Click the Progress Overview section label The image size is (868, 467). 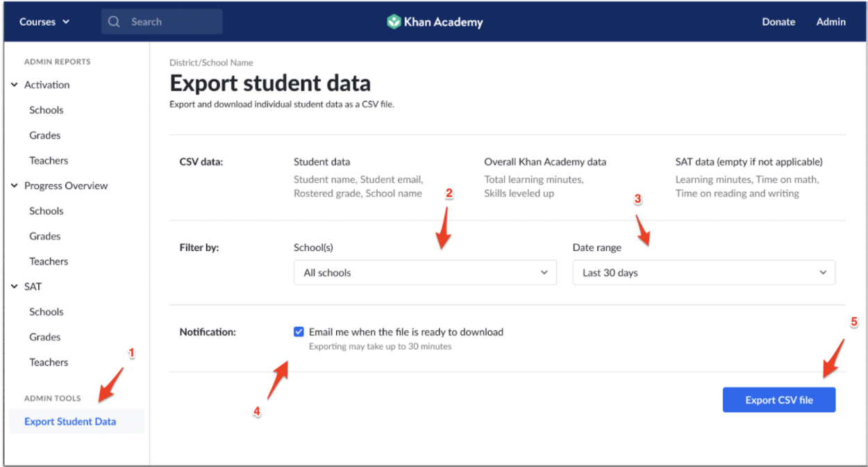point(66,186)
